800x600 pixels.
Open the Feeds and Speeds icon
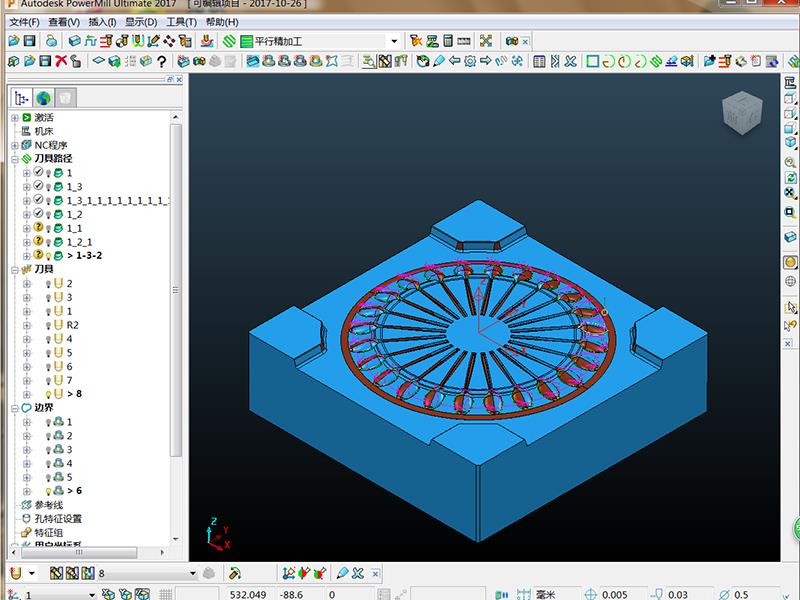coord(90,41)
